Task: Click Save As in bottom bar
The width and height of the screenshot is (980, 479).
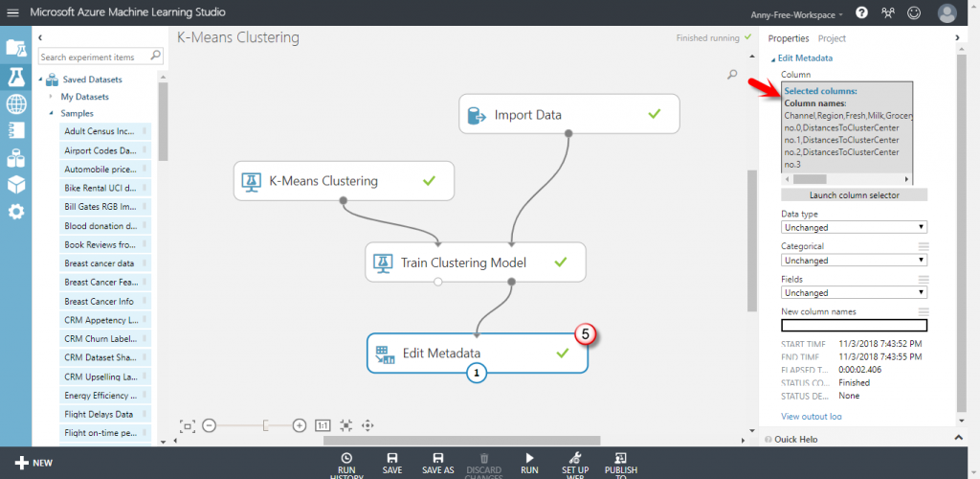Action: (x=438, y=464)
